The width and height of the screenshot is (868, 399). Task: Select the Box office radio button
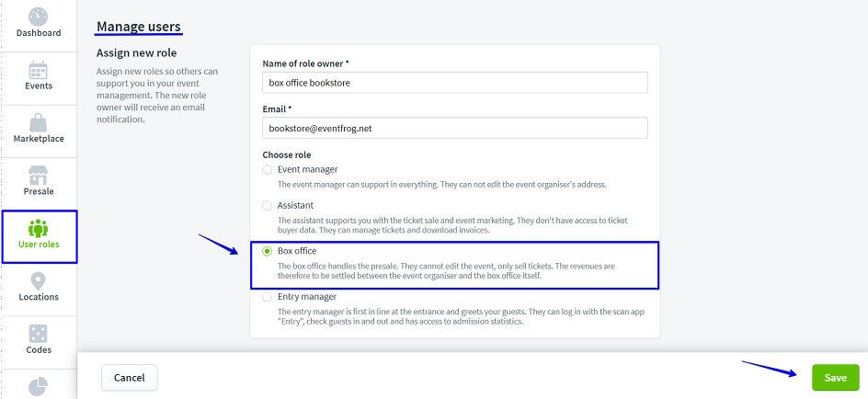[x=268, y=250]
